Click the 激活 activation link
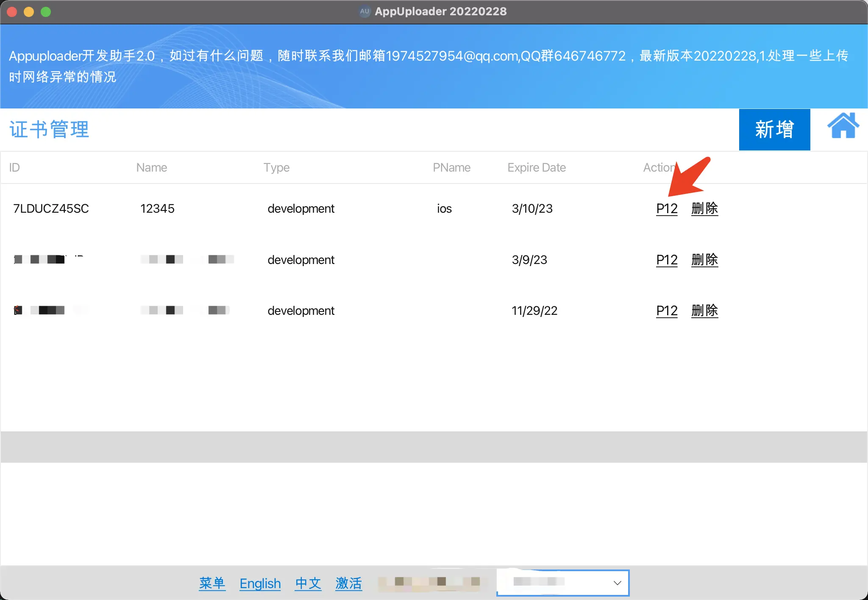868x600 pixels. tap(348, 583)
